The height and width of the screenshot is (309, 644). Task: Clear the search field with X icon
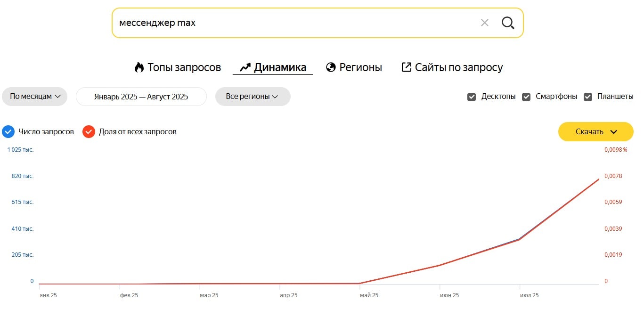(484, 23)
